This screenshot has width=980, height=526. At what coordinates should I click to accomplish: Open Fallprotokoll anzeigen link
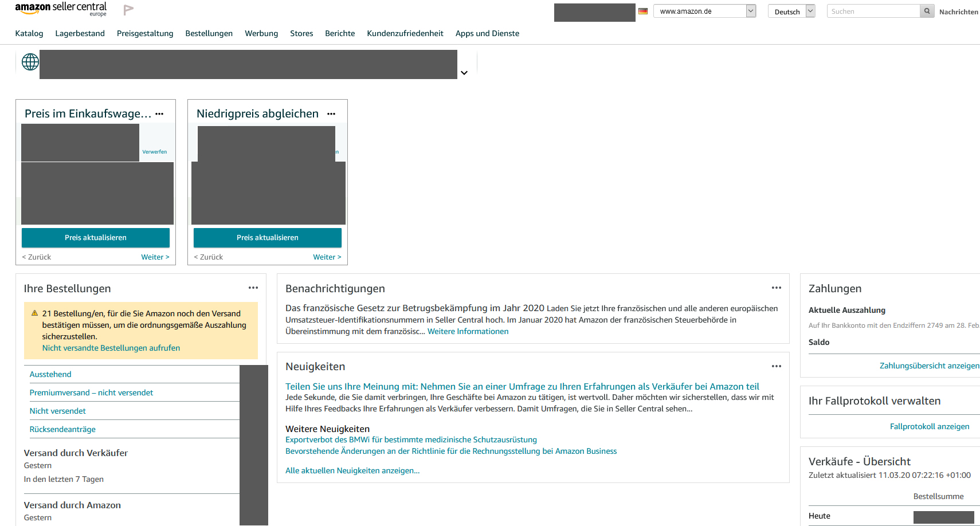[x=930, y=426]
